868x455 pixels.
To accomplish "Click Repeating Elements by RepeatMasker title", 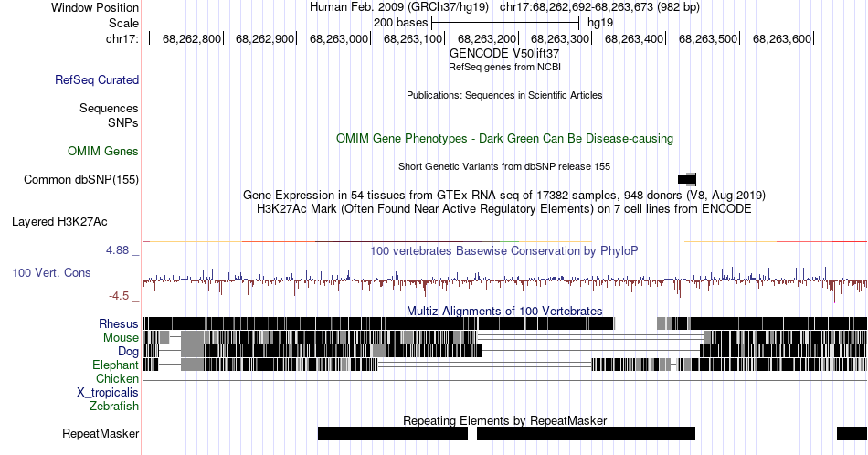I will [504, 420].
